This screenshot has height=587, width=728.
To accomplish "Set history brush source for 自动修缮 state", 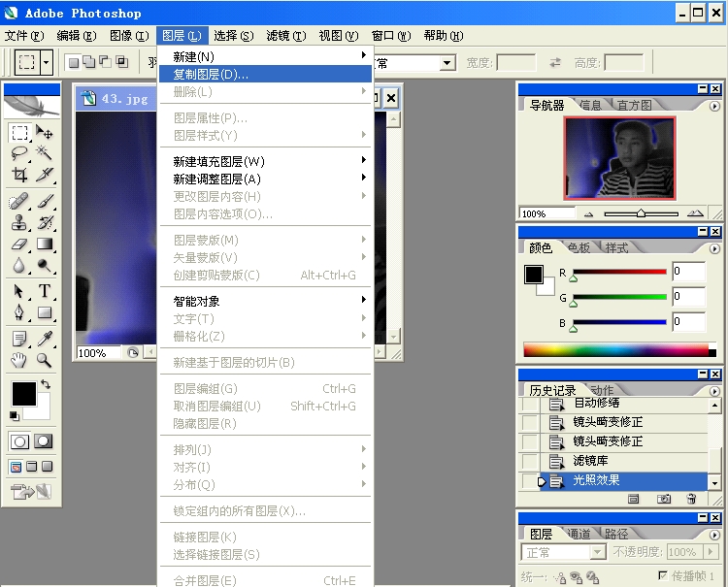I will [x=530, y=404].
